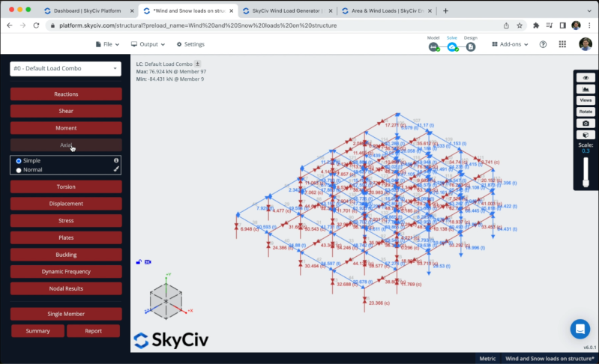Click the browser address bar URL
599x364 pixels.
click(198, 25)
